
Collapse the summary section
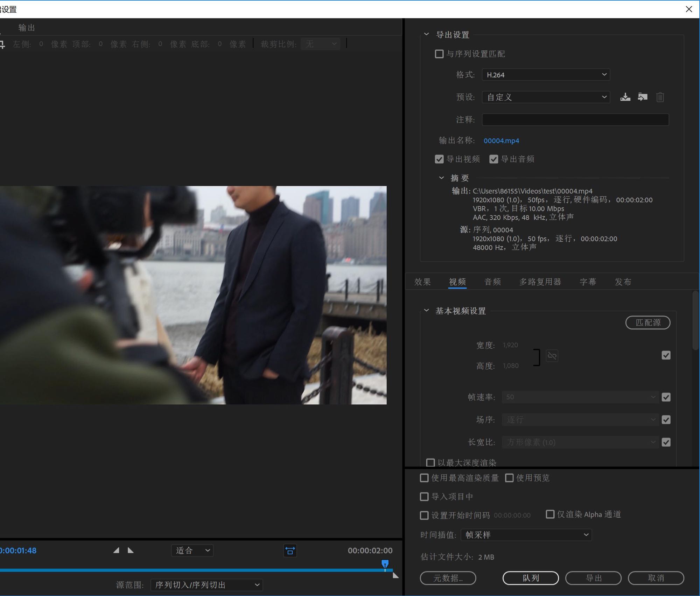coord(441,178)
